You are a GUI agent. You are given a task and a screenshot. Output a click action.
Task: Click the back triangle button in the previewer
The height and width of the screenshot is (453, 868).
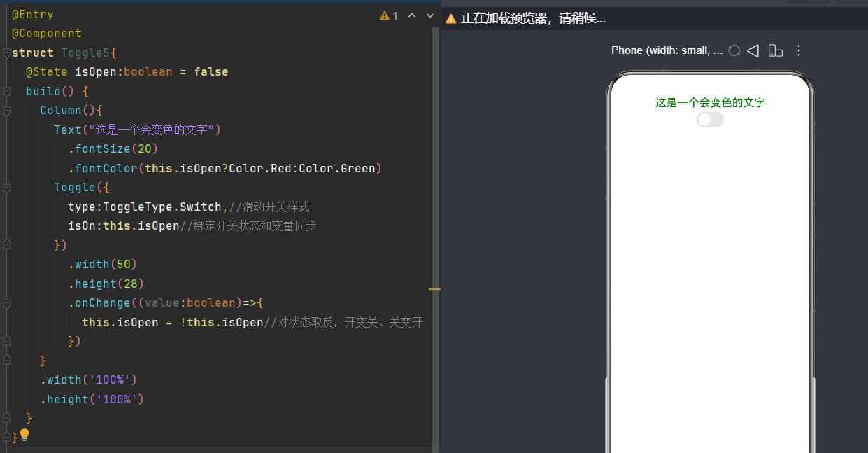753,50
